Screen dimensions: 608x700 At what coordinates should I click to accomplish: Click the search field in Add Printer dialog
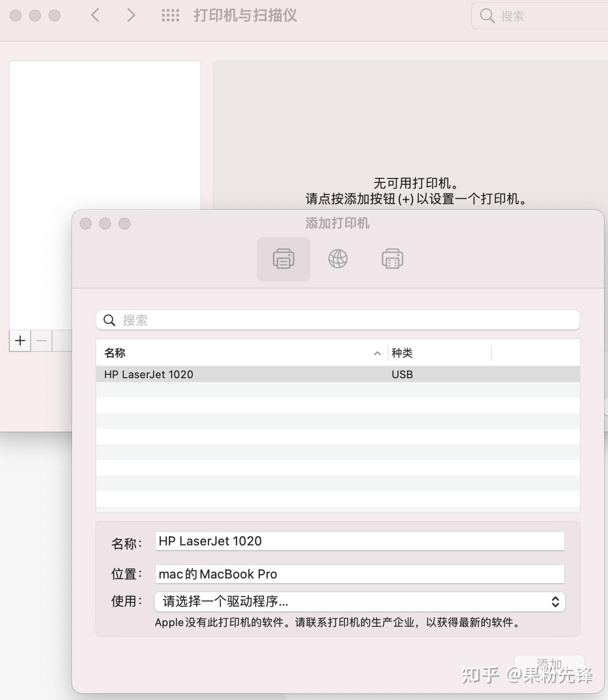click(338, 320)
